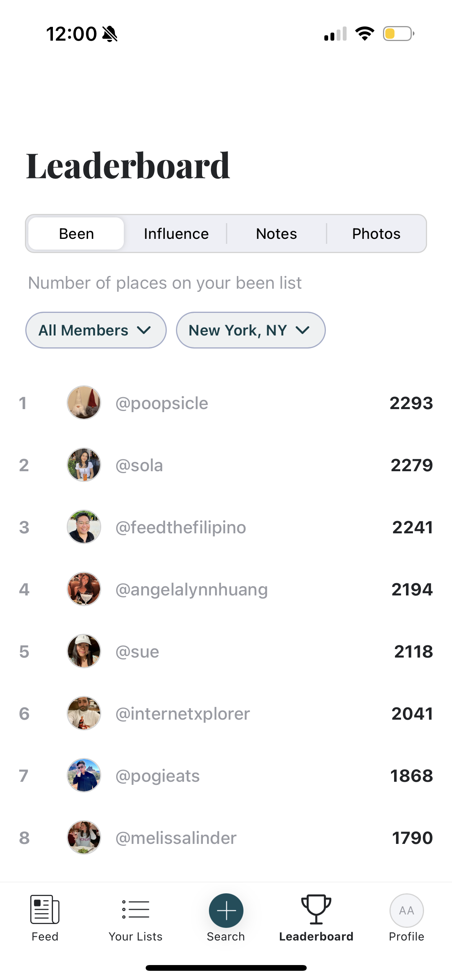This screenshot has height=980, width=452.
Task: Open @poopsicle's profile avatar
Action: 84,403
